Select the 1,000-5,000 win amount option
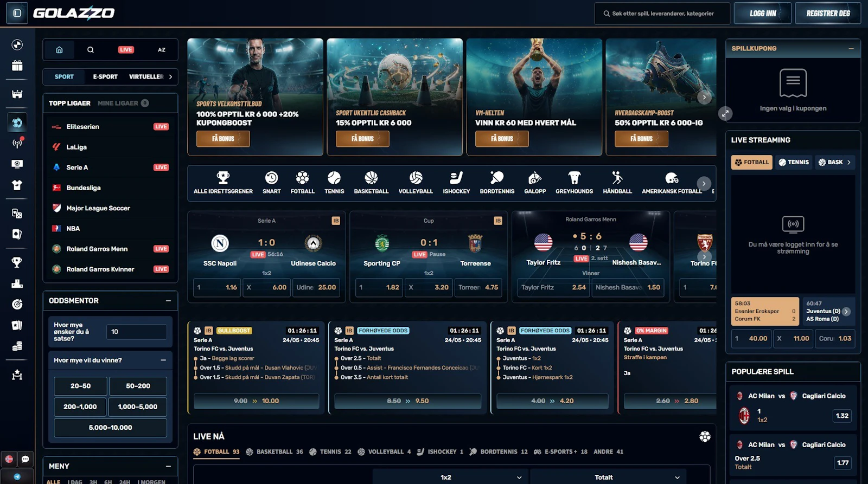The image size is (868, 484). tap(138, 406)
